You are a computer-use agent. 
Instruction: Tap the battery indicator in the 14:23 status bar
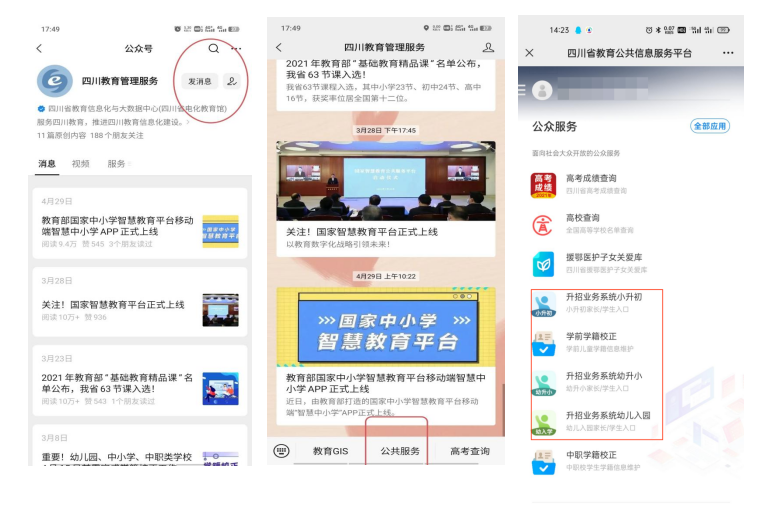pos(724,30)
